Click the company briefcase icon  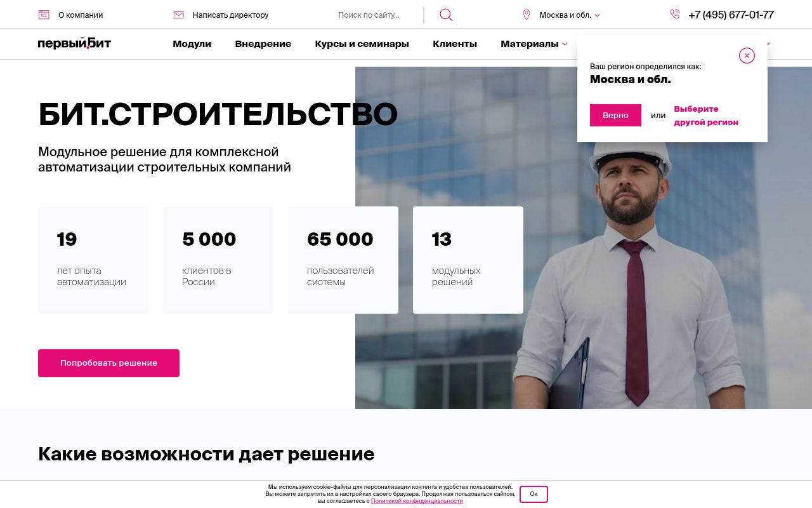pyautogui.click(x=44, y=15)
